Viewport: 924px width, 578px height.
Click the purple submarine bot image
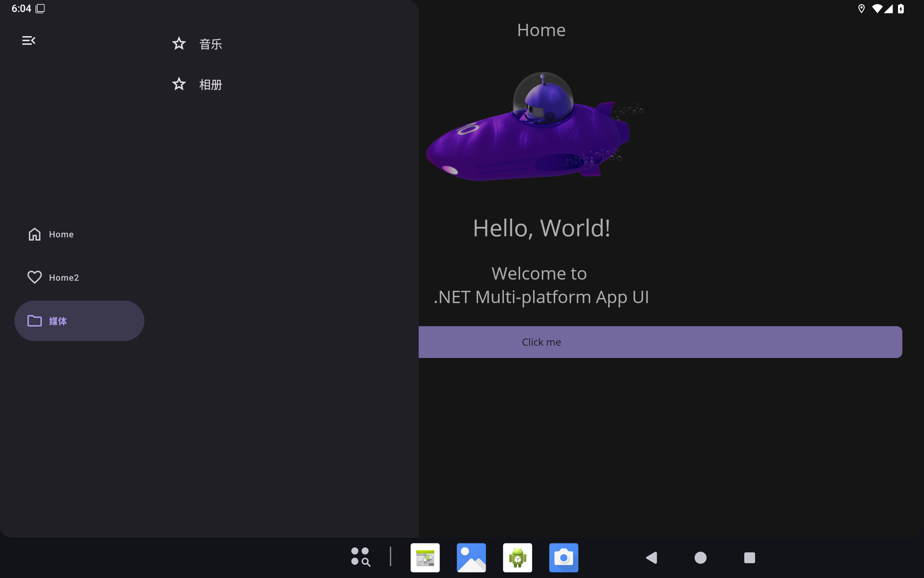point(535,126)
